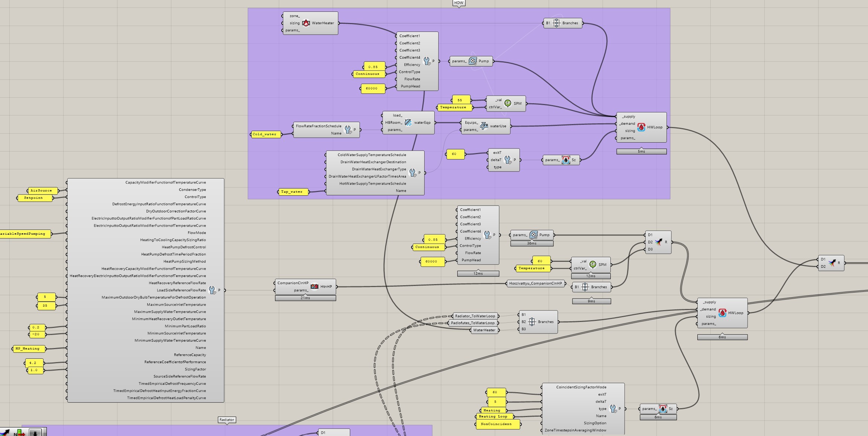The image size is (868, 436).
Task: Click the Tap_water yellow panel
Action: point(293,192)
